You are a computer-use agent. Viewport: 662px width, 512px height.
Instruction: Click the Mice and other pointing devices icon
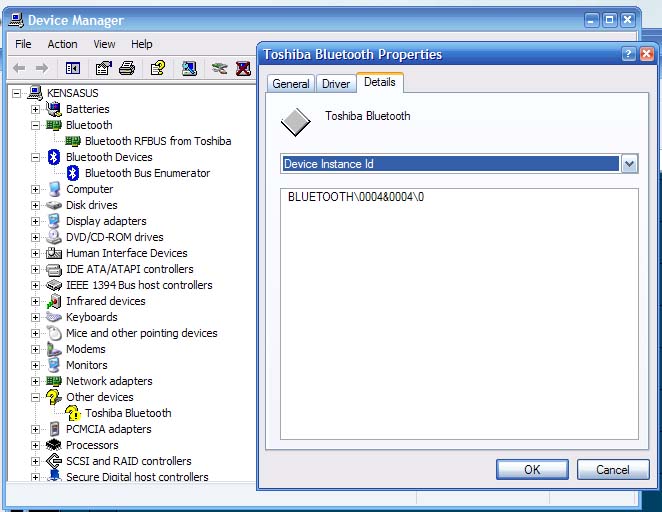54,333
